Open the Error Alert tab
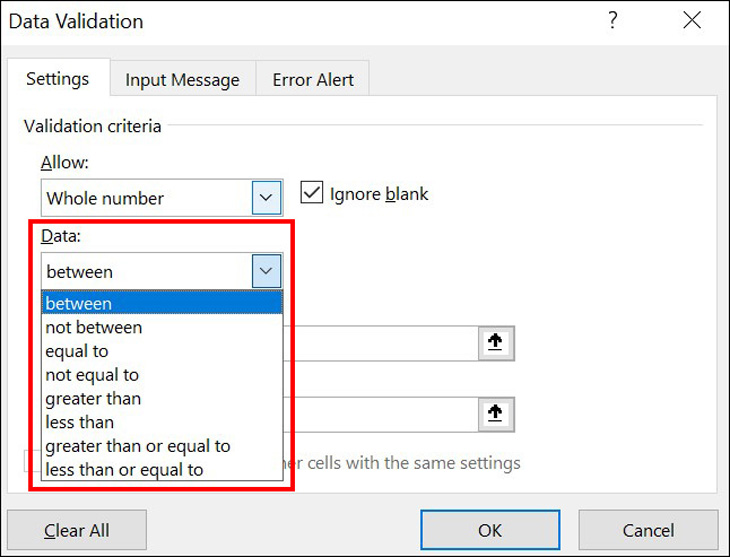The height and width of the screenshot is (557, 730). coord(313,80)
